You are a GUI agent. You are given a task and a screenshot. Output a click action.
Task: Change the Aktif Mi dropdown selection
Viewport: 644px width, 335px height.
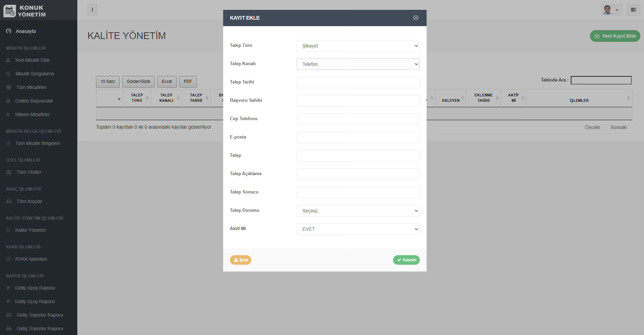[x=358, y=229]
